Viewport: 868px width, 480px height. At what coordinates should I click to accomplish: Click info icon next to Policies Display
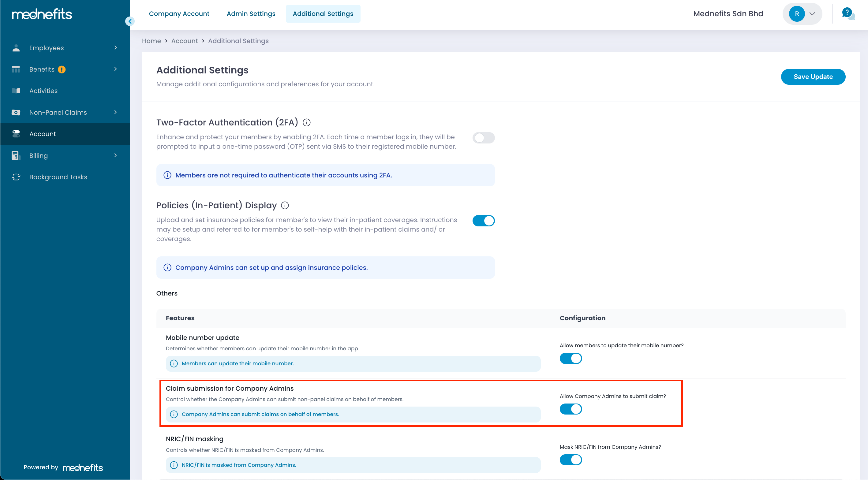pos(285,206)
